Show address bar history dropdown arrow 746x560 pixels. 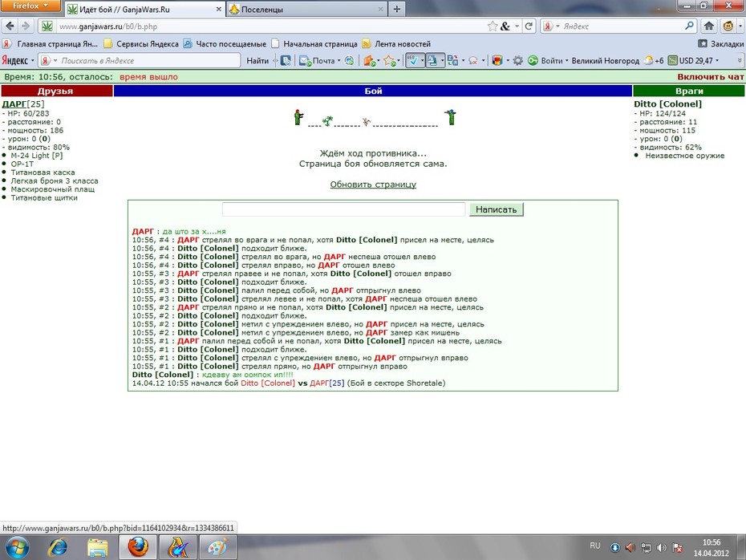517,26
